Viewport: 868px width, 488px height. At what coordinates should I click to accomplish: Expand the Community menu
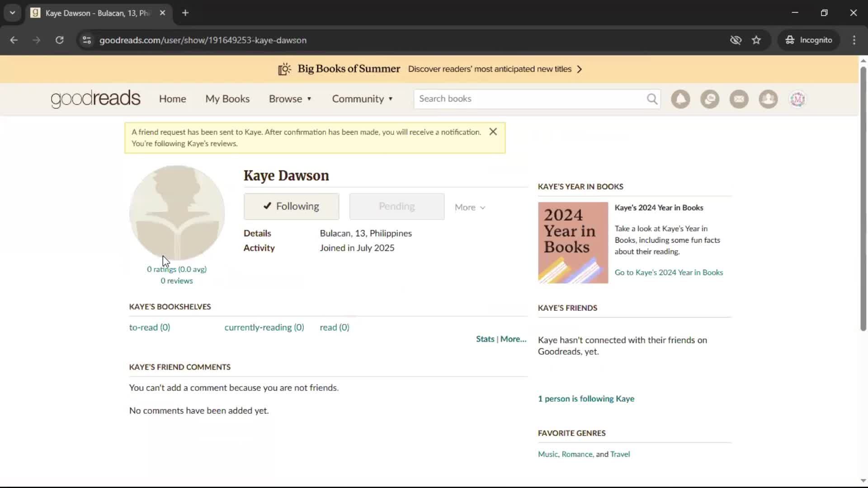point(363,99)
